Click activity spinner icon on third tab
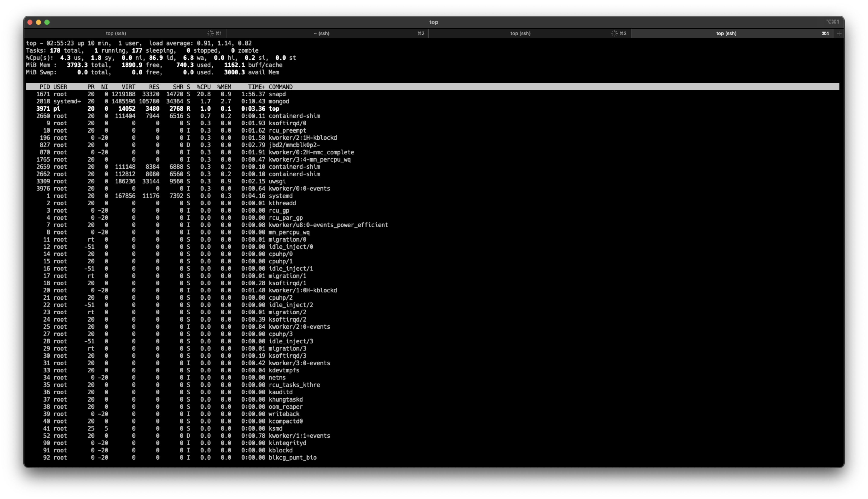This screenshot has width=868, height=499. point(614,33)
